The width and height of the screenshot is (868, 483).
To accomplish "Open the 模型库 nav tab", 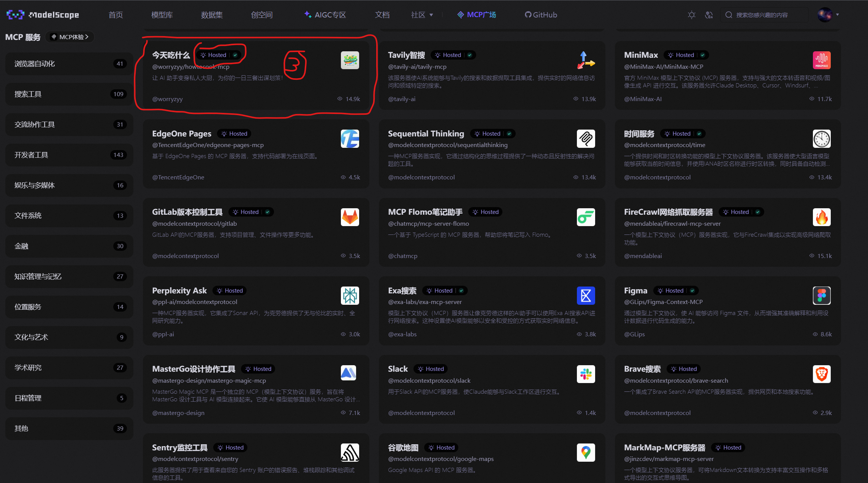I will (x=162, y=15).
